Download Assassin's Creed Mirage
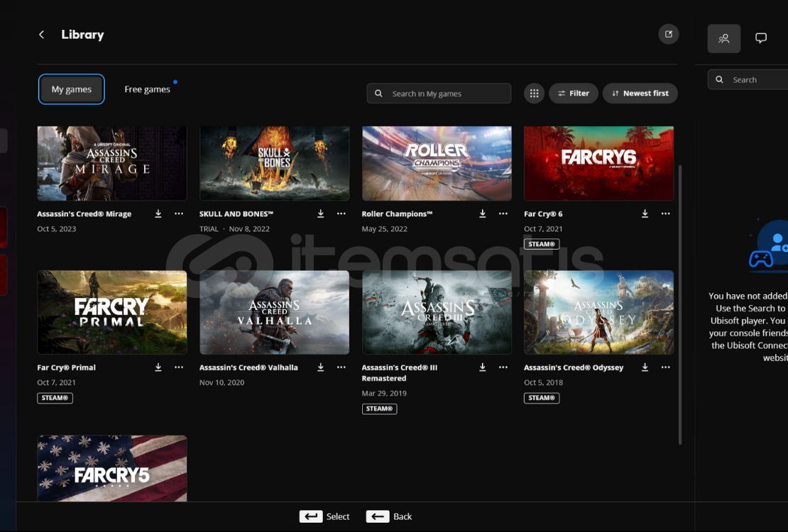The image size is (788, 532). tap(158, 214)
